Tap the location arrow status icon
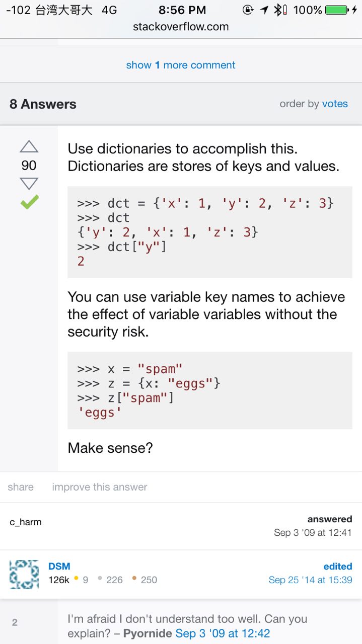The image size is (362, 644). point(264,10)
